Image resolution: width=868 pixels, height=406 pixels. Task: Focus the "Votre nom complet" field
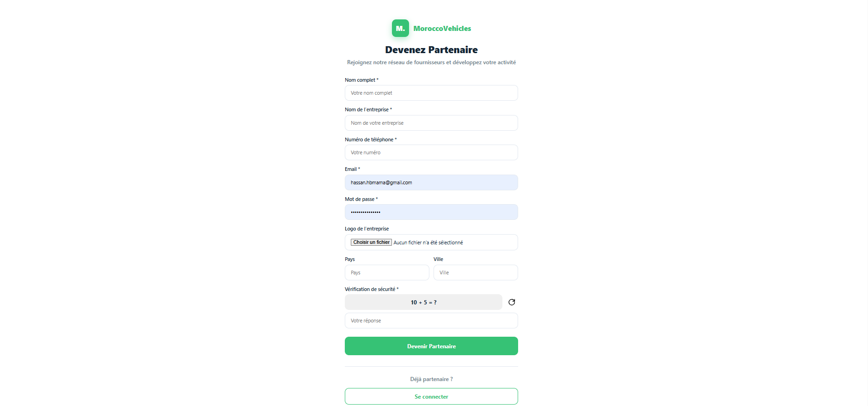point(431,93)
